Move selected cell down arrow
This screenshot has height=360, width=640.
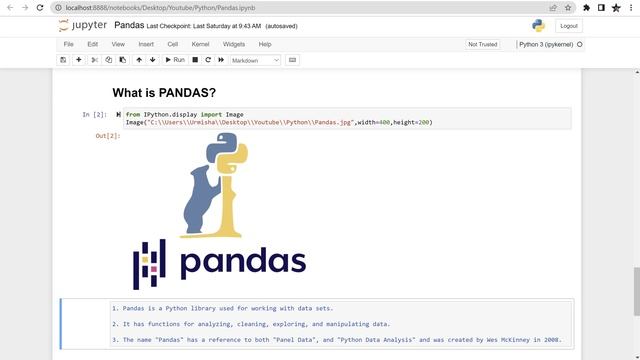click(153, 60)
